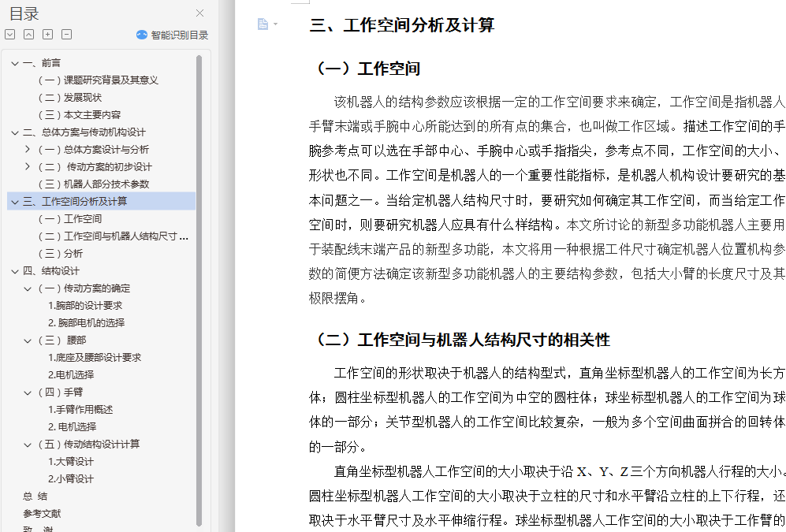
Task: Click document heading 三、工作空间分析及计算
Action: click(x=402, y=25)
